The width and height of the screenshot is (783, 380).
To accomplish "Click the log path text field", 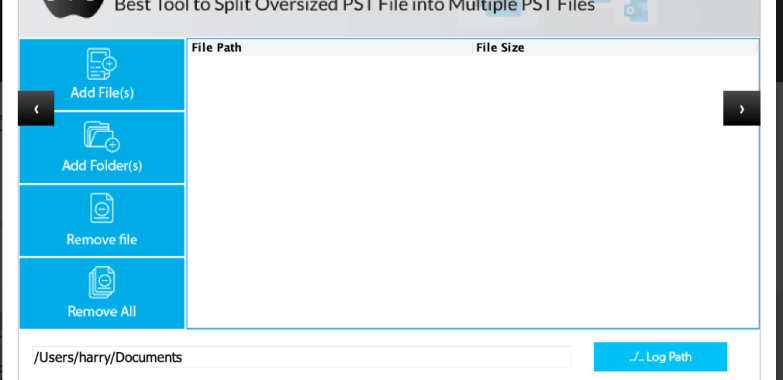I will [302, 358].
